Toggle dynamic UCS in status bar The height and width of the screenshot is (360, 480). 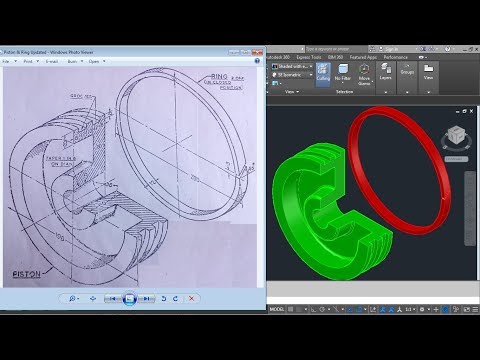click(x=373, y=309)
